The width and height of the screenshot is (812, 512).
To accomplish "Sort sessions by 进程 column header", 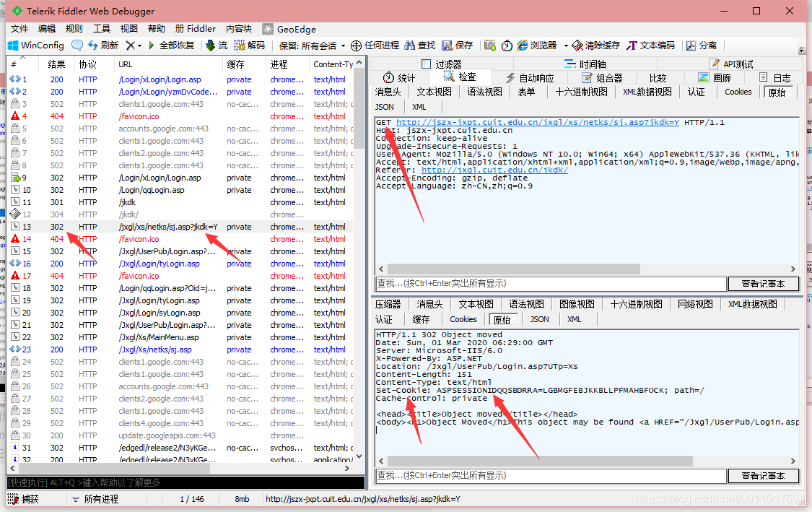I will (287, 64).
